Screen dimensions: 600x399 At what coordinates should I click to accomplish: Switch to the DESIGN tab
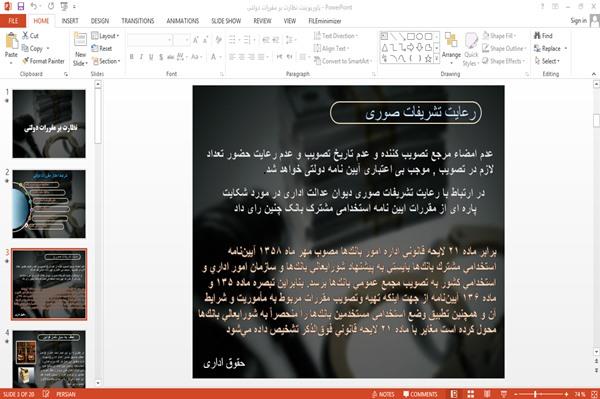[100, 21]
